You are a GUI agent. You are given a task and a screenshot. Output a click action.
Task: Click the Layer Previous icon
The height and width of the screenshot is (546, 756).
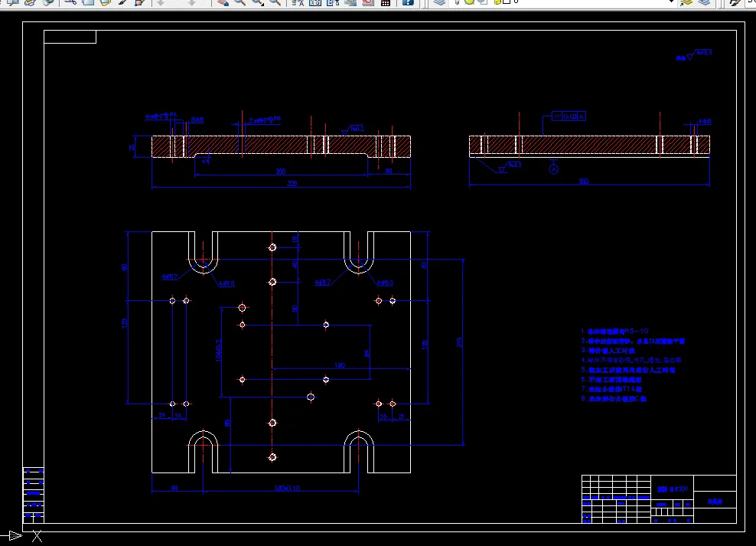click(704, 2)
